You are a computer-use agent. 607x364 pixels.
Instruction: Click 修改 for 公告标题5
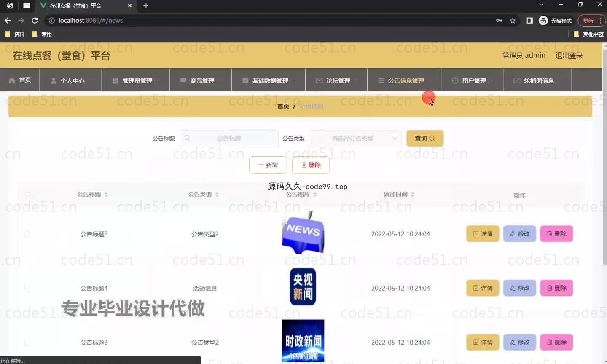519,233
